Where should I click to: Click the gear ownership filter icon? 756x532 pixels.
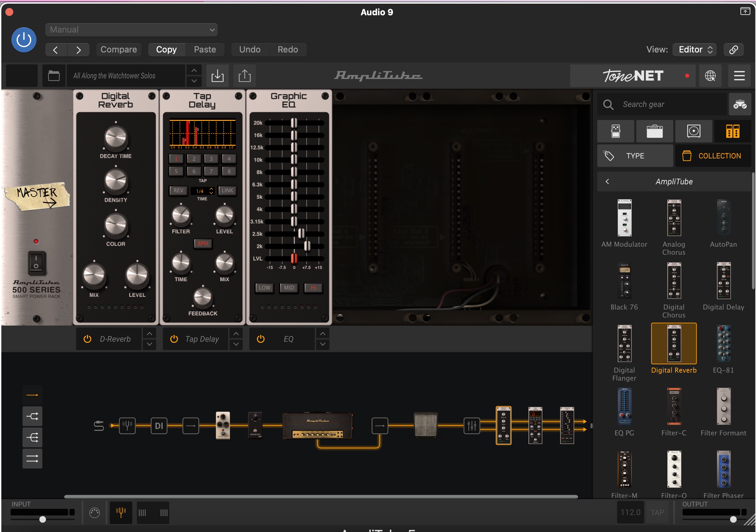740,104
